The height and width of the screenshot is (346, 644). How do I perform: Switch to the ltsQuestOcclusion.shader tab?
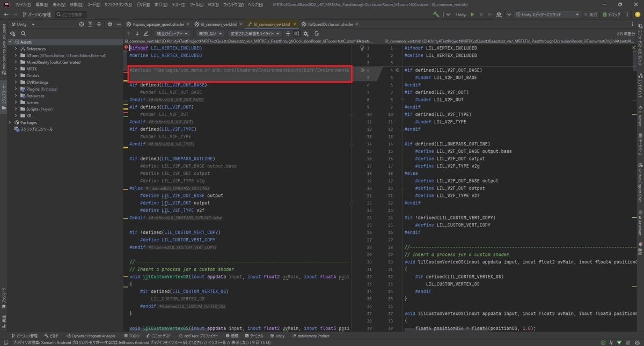pos(326,24)
